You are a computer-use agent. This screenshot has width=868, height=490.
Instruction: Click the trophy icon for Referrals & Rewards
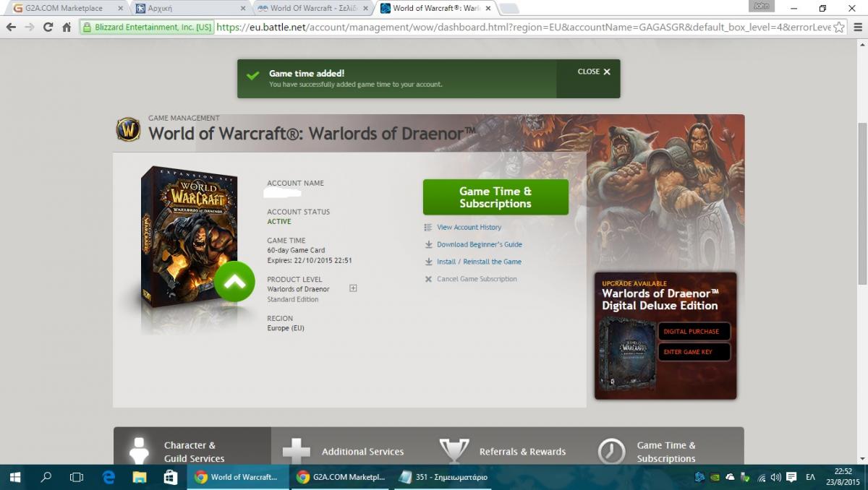454,452
